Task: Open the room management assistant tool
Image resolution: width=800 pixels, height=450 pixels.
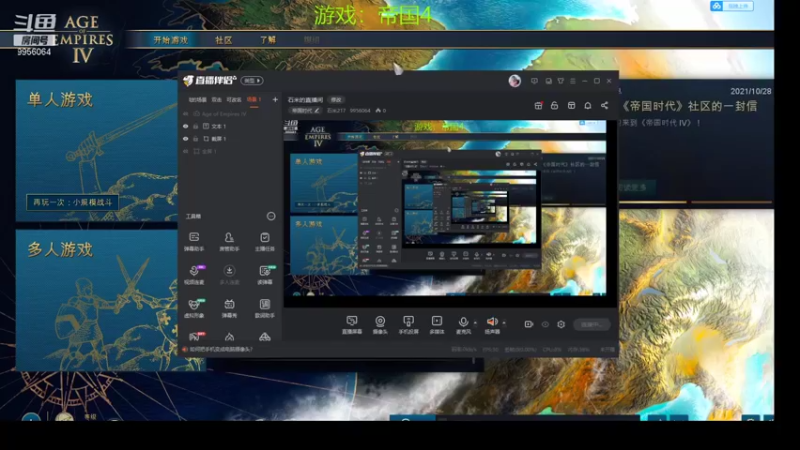Action: (x=229, y=241)
